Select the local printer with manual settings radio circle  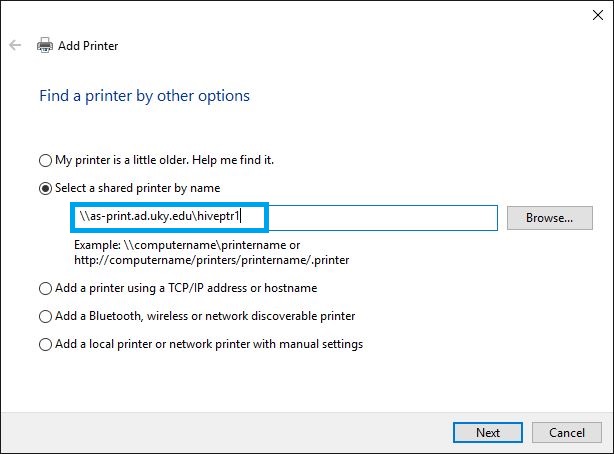click(x=45, y=344)
